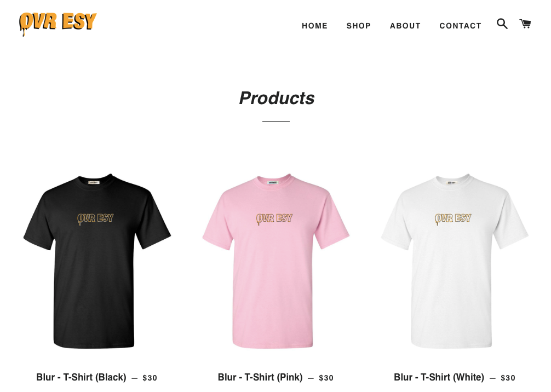Screen dimensions: 551x392
Task: Select the pink T-shirt product image
Action: tap(276, 261)
